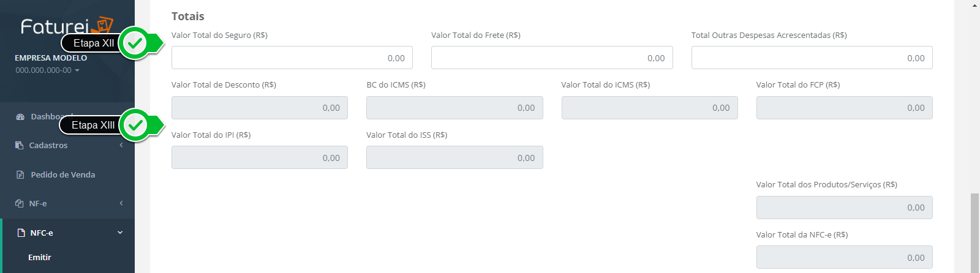Click the Cadastros sidebar icon
The image size is (980, 273).
click(x=19, y=145)
